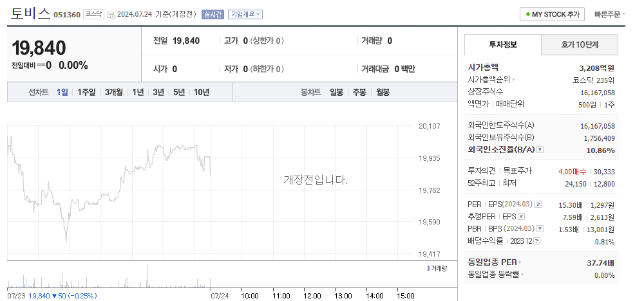Viewport: 644px width, 301px height.
Task: Click the green plus on MY STOCK 추가
Action: (528, 14)
